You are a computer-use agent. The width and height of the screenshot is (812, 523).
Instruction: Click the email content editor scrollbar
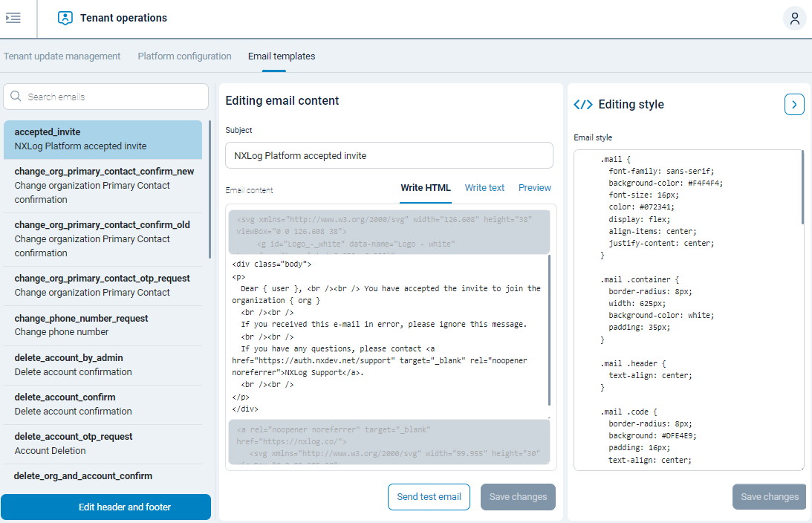(549, 327)
